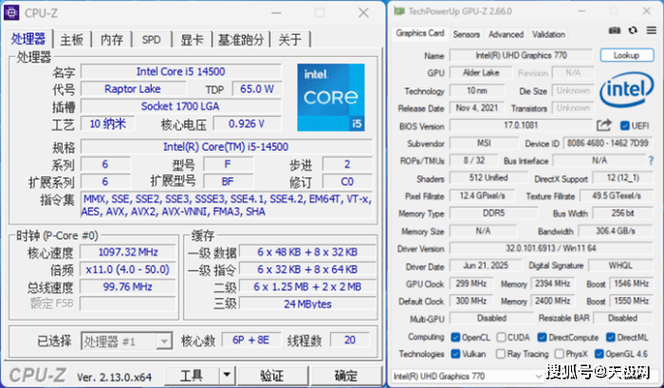664x388 pixels.
Task: Click the Intel Core i5 logo
Action: (x=331, y=97)
